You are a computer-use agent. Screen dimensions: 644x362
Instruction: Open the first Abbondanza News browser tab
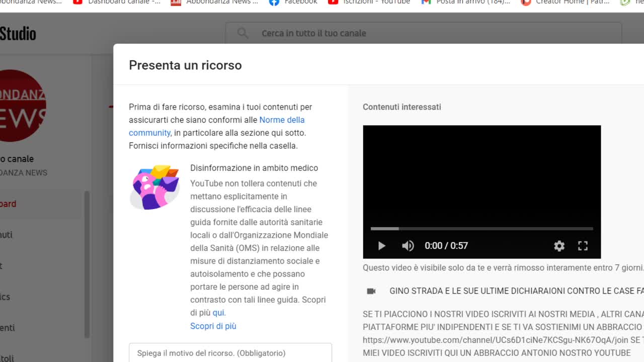point(30,2)
